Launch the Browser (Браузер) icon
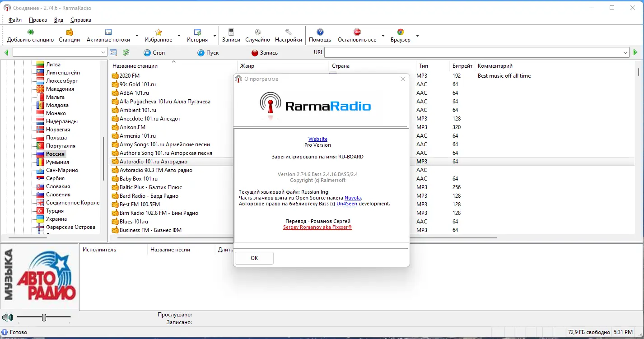 click(400, 33)
